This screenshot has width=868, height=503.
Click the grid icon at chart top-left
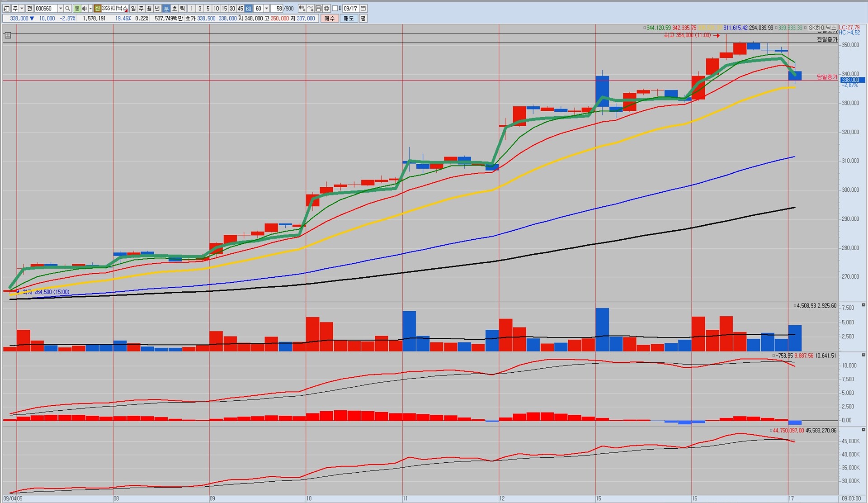point(8,35)
